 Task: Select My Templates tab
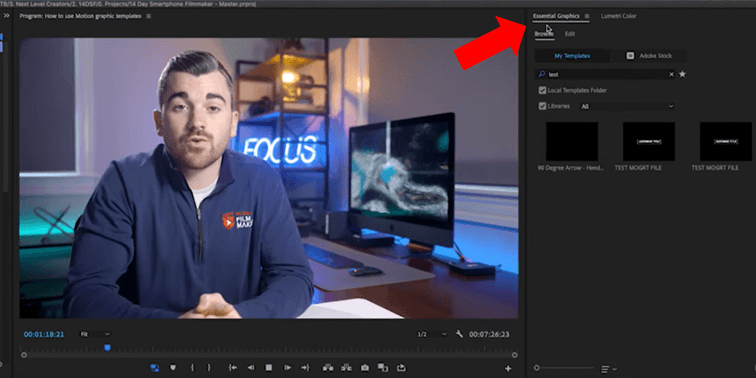[572, 56]
